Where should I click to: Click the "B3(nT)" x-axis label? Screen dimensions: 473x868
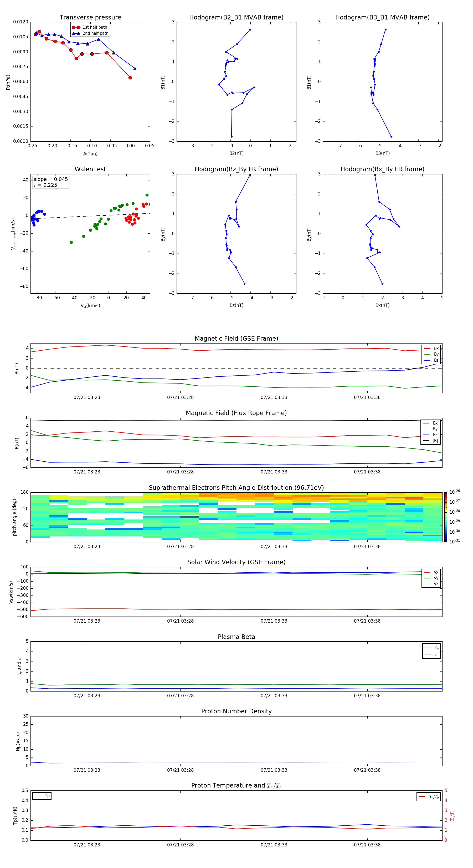(x=382, y=153)
